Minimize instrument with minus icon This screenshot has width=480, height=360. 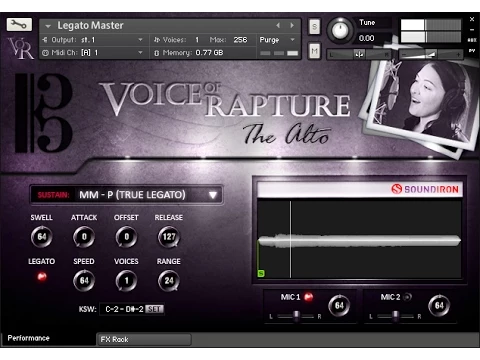[472, 30]
